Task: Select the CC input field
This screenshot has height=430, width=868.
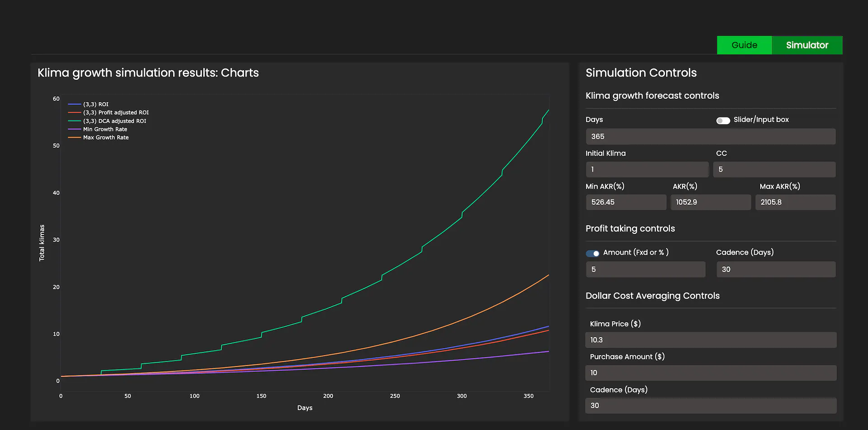Action: tap(774, 170)
